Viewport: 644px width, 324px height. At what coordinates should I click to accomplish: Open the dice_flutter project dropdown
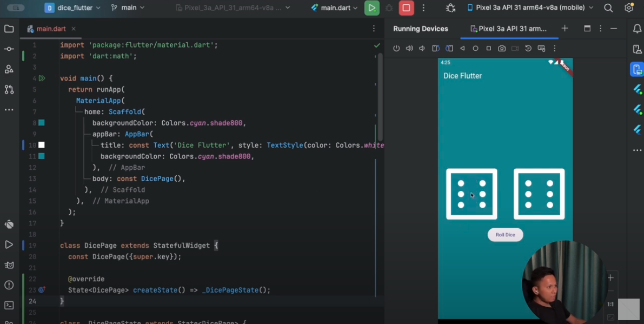tap(72, 8)
